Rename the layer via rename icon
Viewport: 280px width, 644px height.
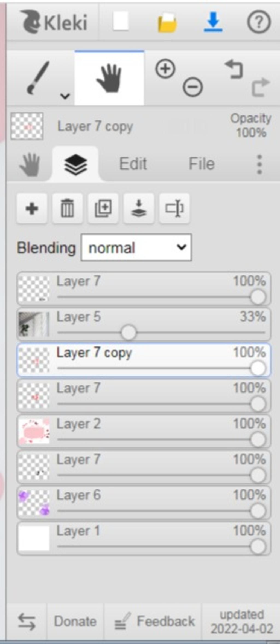(174, 208)
